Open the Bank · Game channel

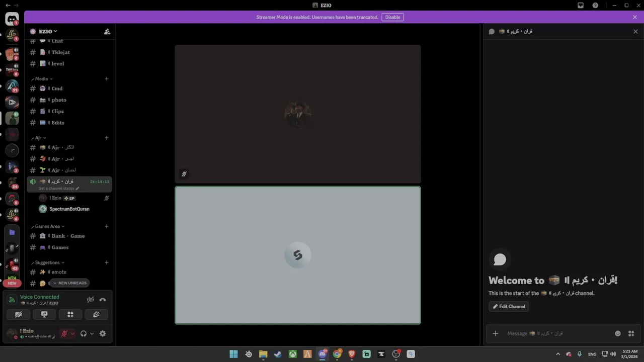69,236
